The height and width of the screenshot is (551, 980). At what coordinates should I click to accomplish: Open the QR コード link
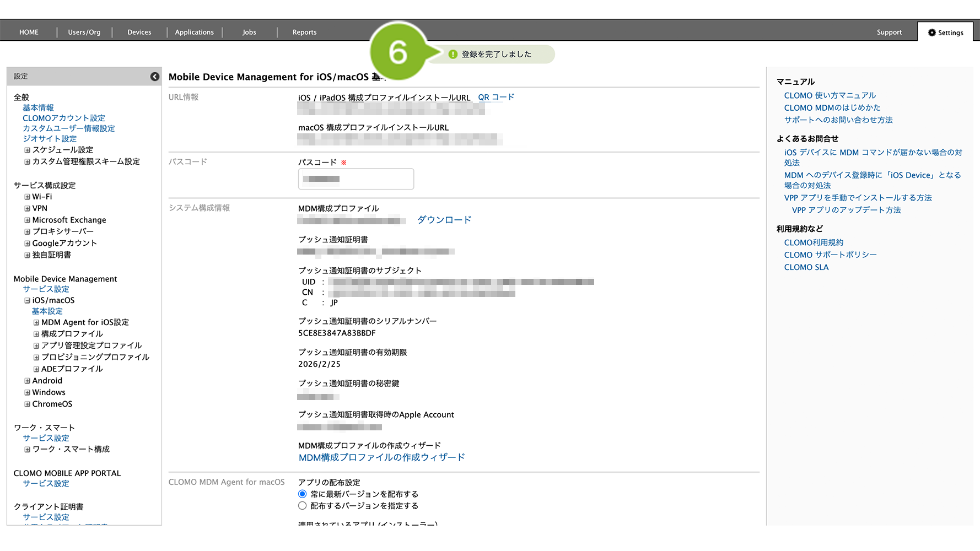496,98
